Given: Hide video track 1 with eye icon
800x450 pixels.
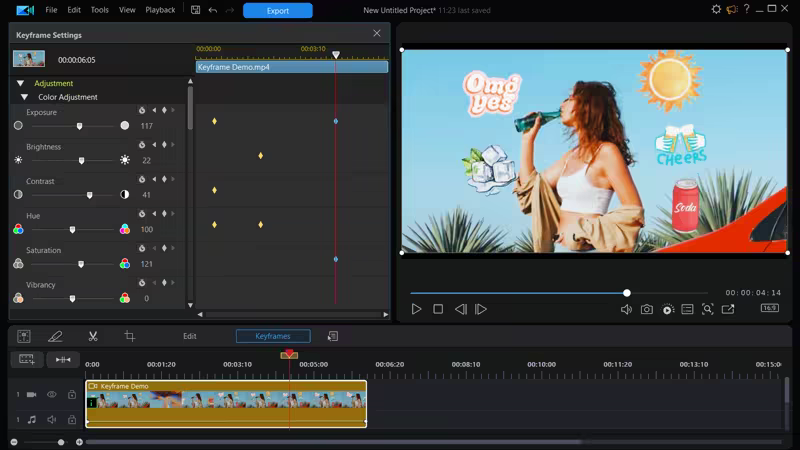Looking at the screenshot, I should pyautogui.click(x=52, y=395).
